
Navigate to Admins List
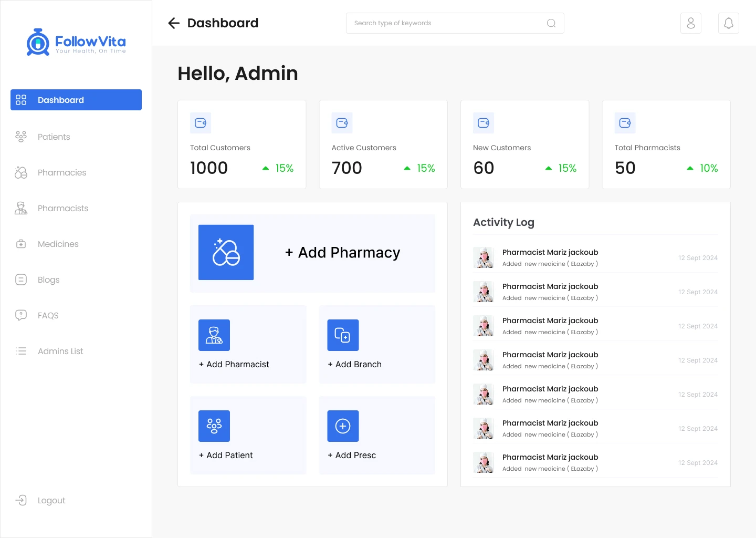click(x=60, y=351)
